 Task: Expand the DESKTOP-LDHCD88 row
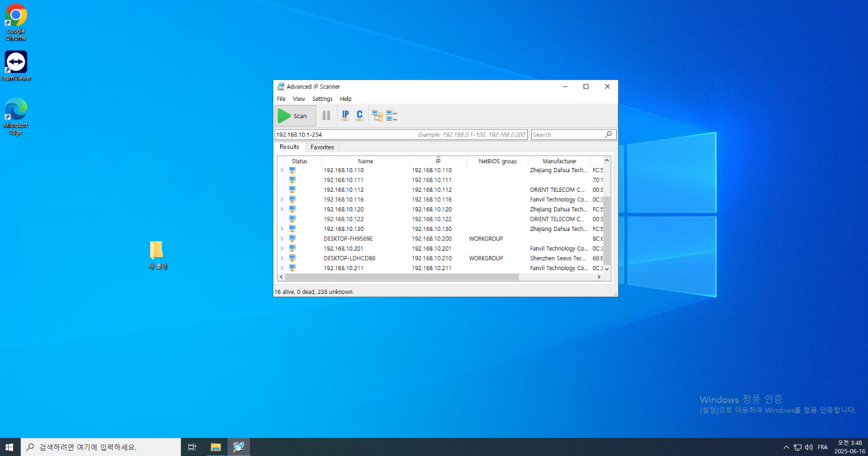pyautogui.click(x=282, y=258)
